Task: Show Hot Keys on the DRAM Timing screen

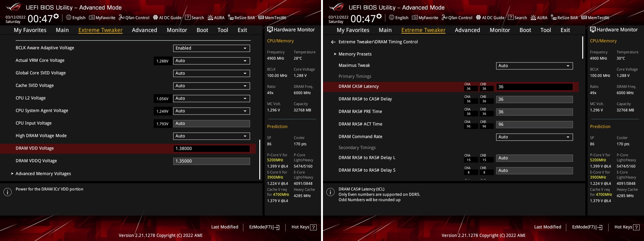Action: pyautogui.click(x=627, y=227)
